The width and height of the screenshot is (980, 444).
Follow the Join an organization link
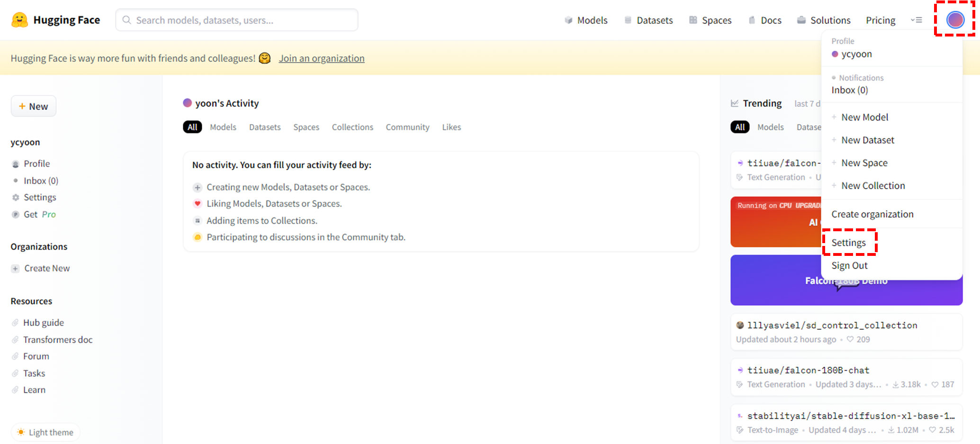322,58
